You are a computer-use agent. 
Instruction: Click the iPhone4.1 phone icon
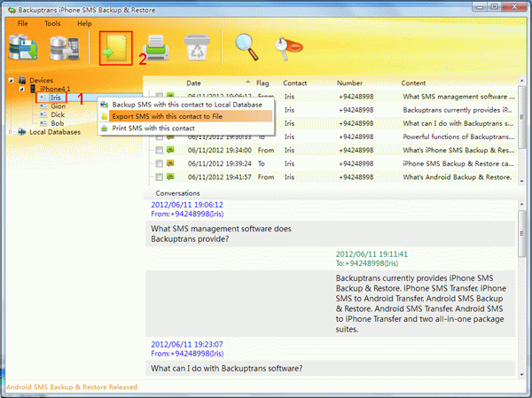point(34,89)
